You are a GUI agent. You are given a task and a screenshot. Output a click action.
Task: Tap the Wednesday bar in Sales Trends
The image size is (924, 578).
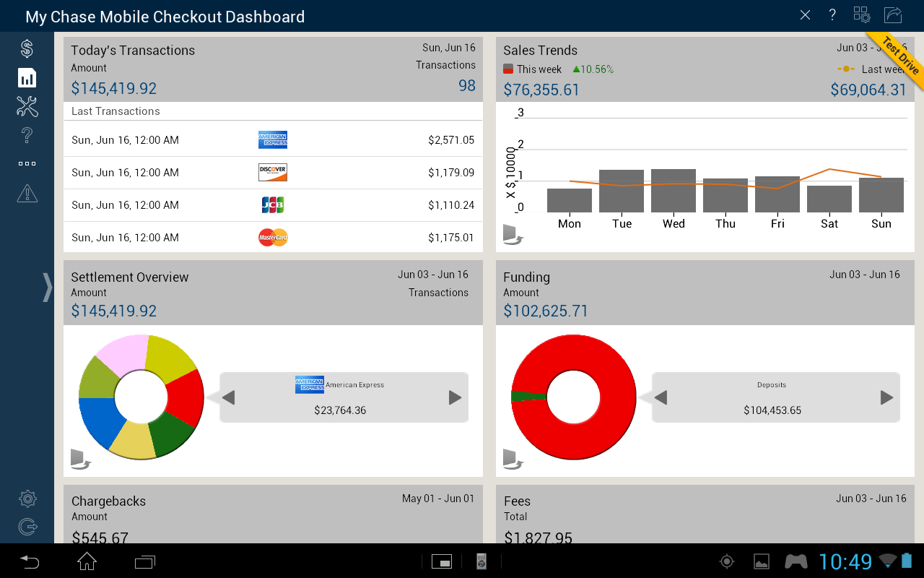(x=674, y=191)
